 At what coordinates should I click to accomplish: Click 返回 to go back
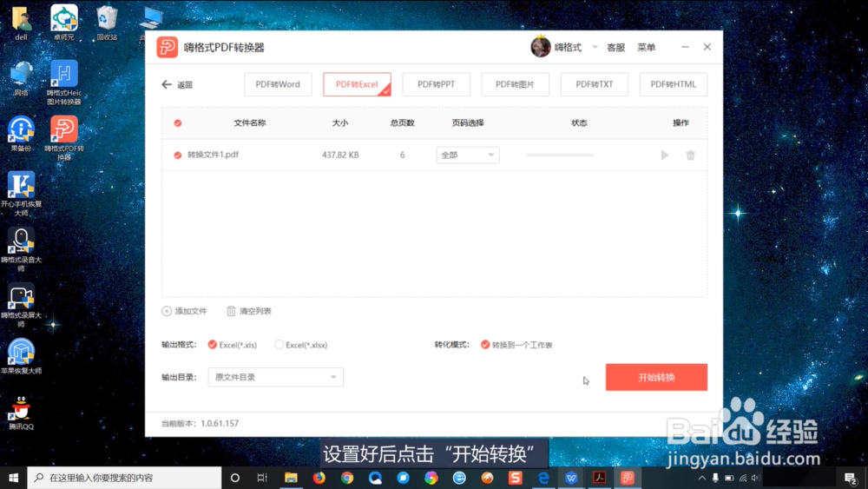[x=184, y=85]
